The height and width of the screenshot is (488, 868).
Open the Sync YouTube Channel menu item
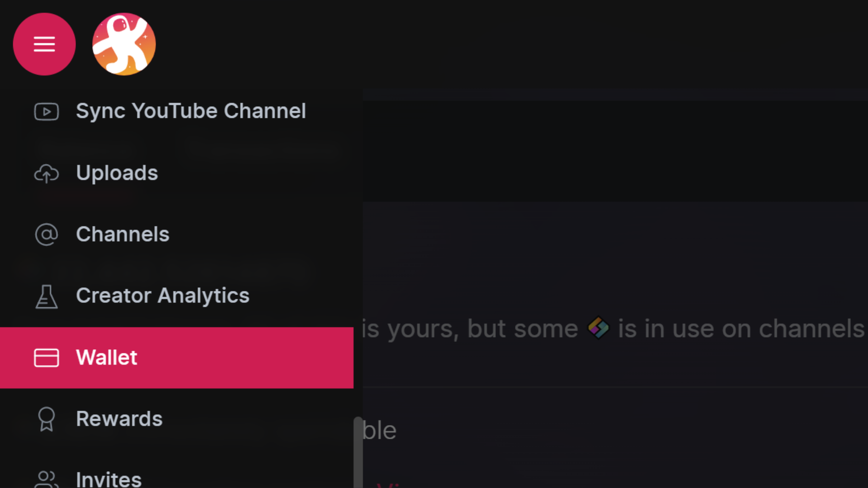pyautogui.click(x=177, y=112)
